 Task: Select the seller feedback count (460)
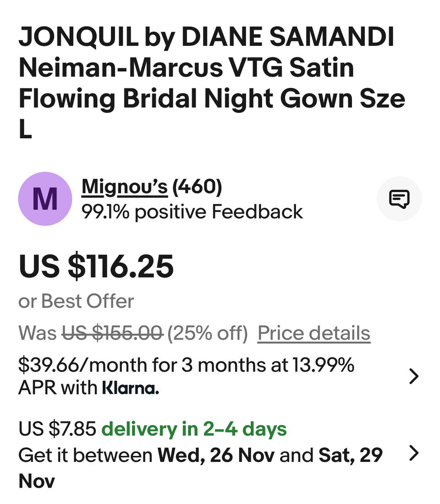(197, 186)
